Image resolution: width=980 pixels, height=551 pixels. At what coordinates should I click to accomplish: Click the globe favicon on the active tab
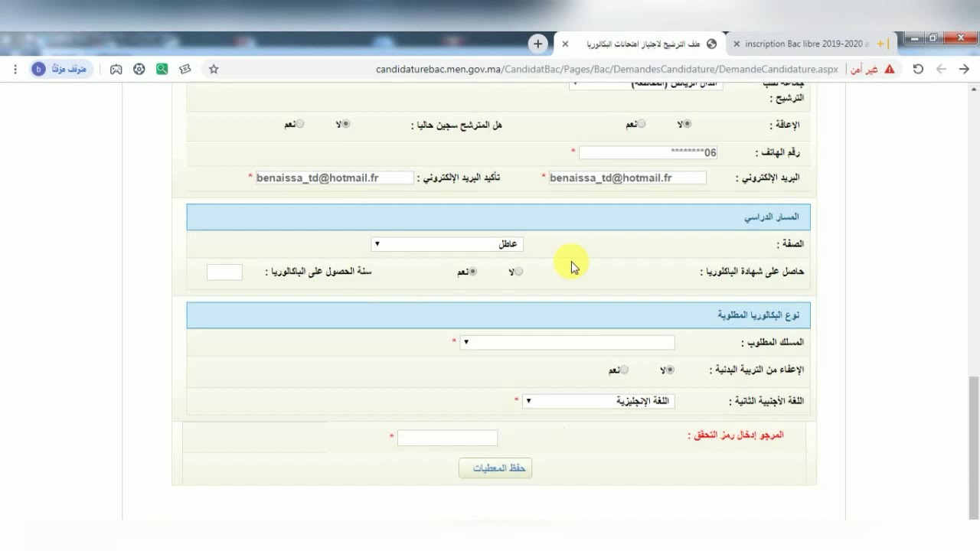tap(711, 44)
